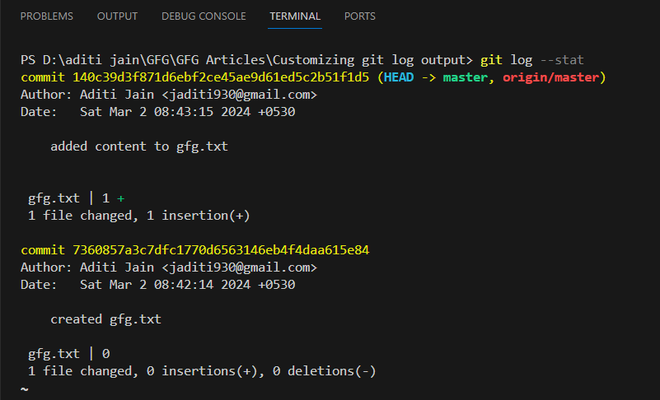660x400 pixels.
Task: Click the HEAD pointer label
Action: pyautogui.click(x=399, y=77)
